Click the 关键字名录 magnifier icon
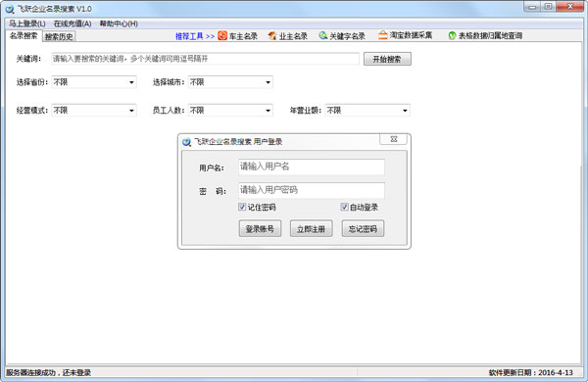The image size is (588, 382). click(x=322, y=35)
